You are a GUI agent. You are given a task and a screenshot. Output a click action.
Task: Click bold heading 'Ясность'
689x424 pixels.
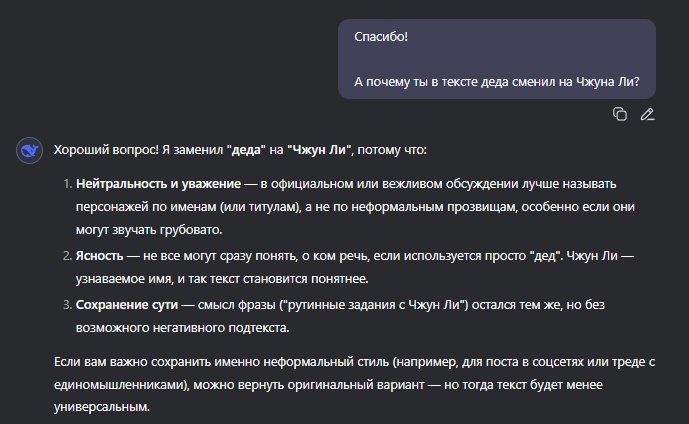pyautogui.click(x=99, y=256)
